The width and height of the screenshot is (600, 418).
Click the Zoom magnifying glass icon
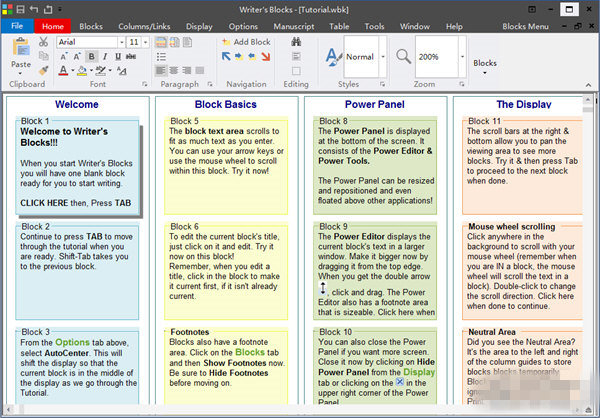tap(401, 57)
